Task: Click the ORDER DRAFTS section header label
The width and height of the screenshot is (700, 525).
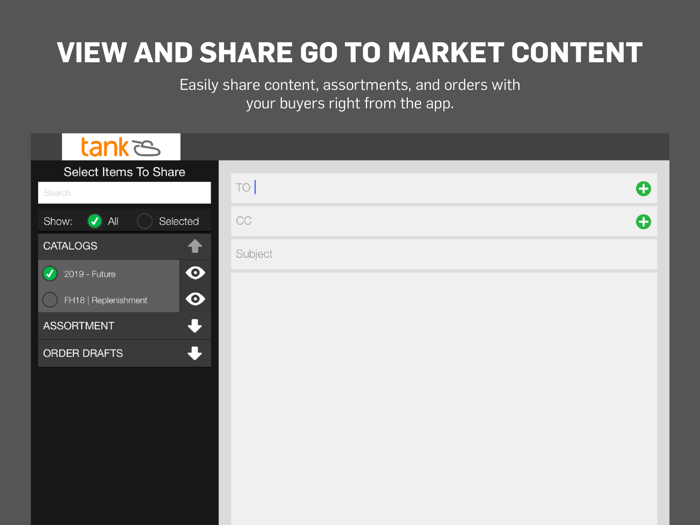Action: point(83,353)
